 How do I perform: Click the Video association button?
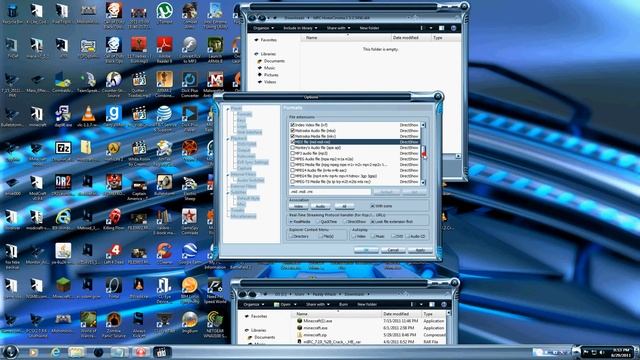pos(299,207)
